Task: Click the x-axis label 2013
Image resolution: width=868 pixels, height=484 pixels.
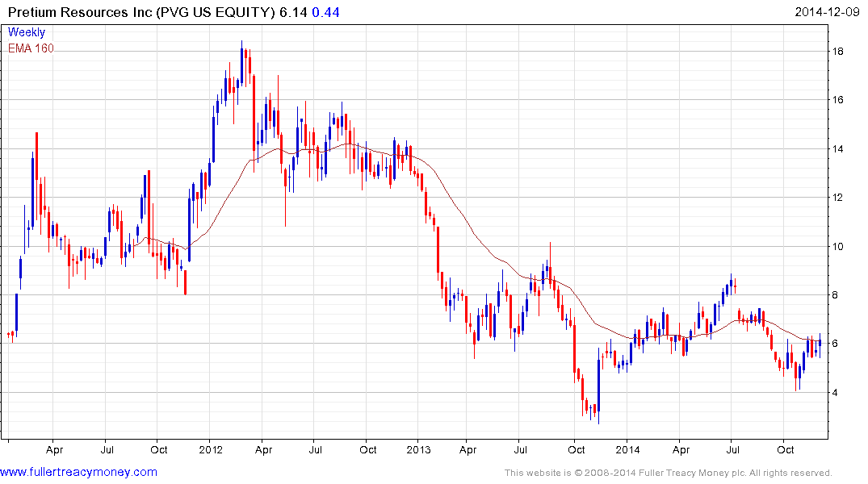Action: 418,449
